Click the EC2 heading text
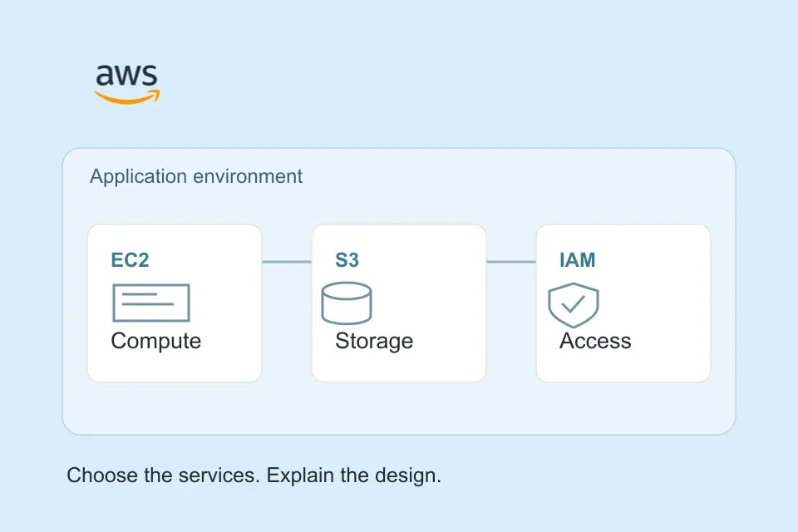Screen dimensions: 798x532 coord(130,260)
